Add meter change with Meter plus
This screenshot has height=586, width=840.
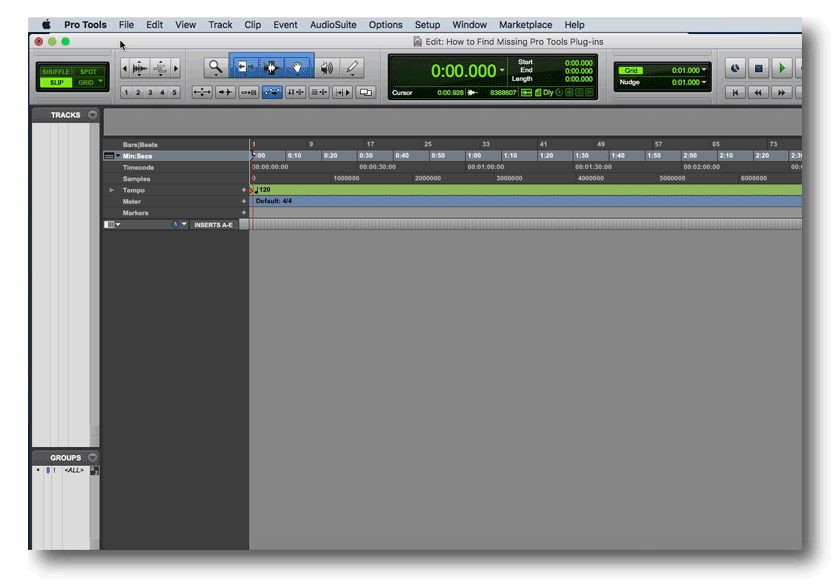[244, 201]
